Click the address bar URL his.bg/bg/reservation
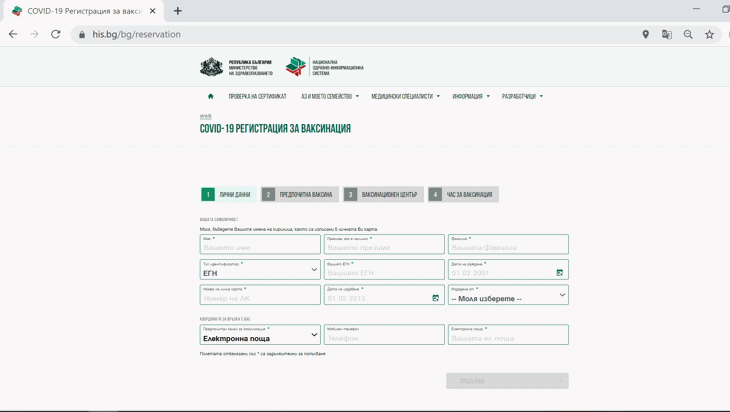Image resolution: width=730 pixels, height=412 pixels. coord(136,34)
